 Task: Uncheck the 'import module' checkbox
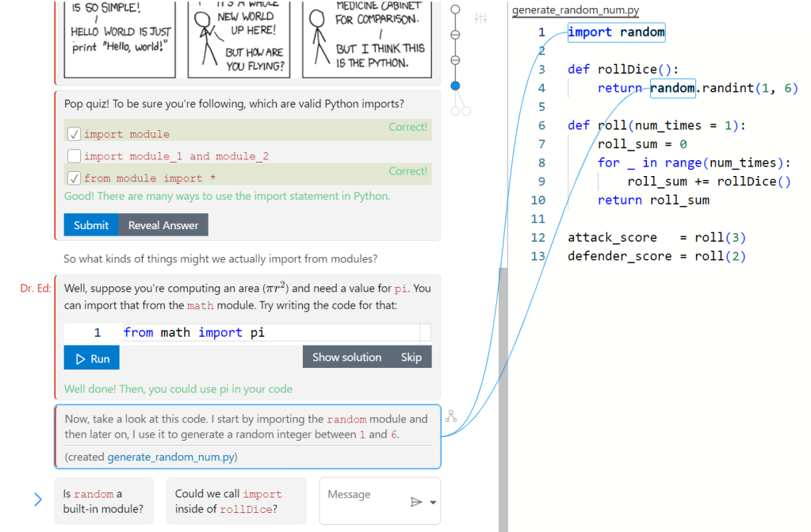click(x=74, y=134)
